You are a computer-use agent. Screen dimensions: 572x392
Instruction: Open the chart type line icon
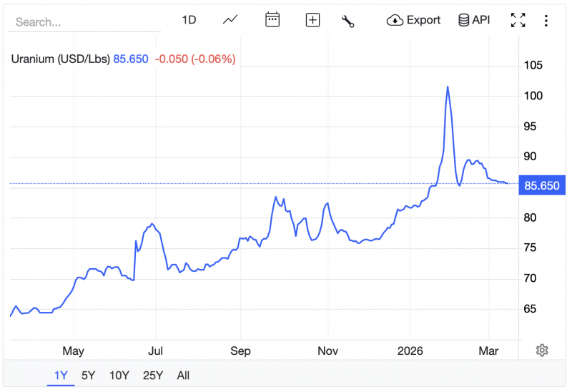pyautogui.click(x=230, y=20)
